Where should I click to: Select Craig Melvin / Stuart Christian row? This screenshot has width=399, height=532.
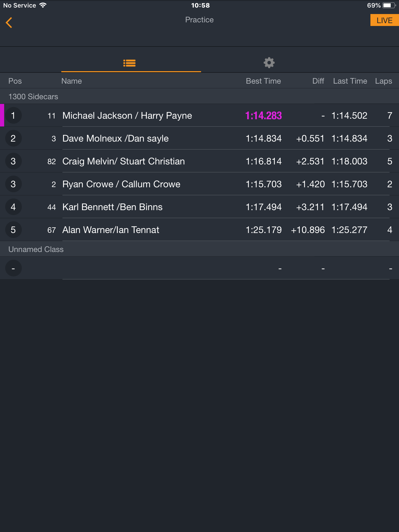(x=199, y=161)
